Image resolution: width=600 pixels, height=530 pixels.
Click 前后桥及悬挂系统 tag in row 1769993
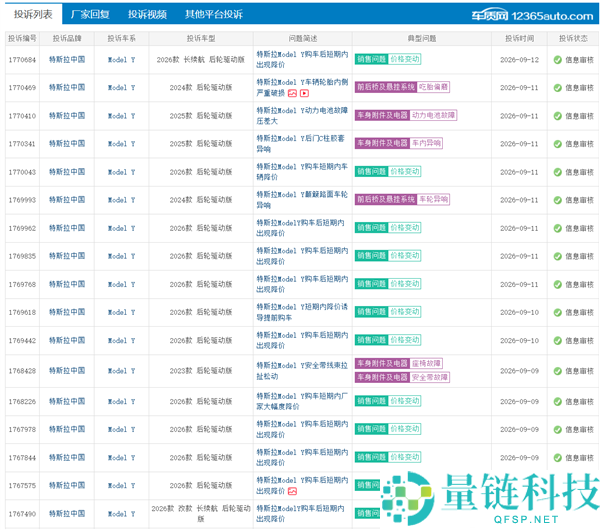pyautogui.click(x=386, y=199)
